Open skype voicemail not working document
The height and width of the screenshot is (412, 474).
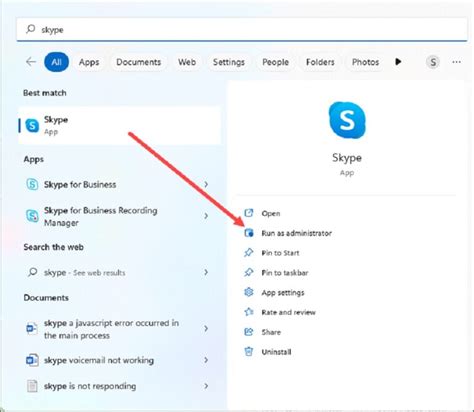[119, 360]
